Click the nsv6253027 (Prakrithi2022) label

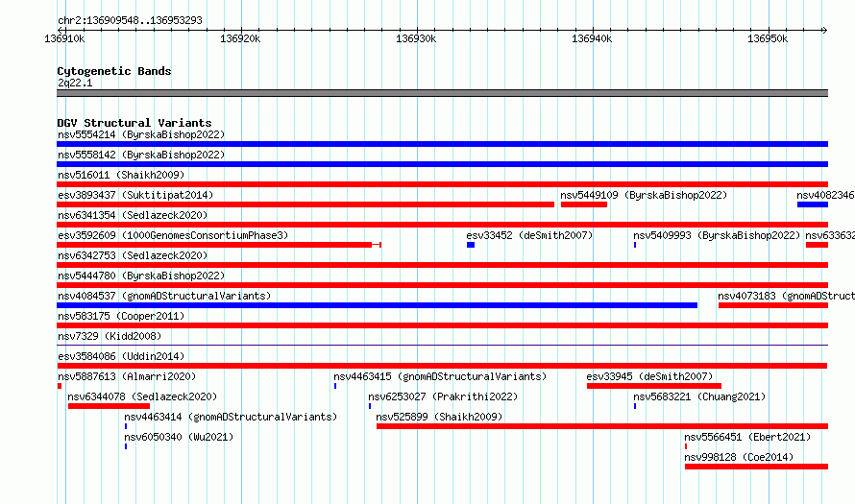pyautogui.click(x=443, y=396)
